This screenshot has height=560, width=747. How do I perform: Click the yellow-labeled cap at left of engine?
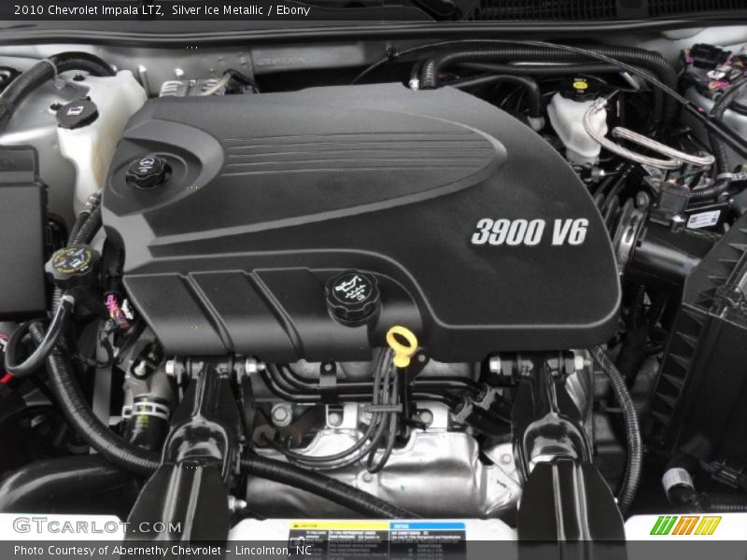(x=74, y=261)
